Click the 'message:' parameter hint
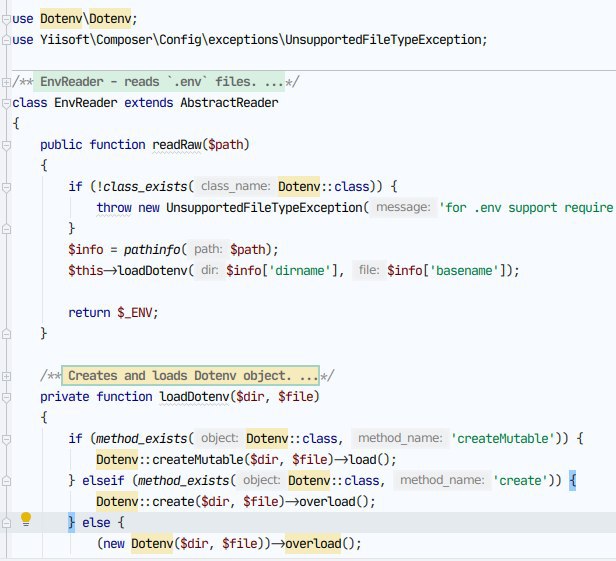Viewport: 616px width, 561px height. pos(403,207)
